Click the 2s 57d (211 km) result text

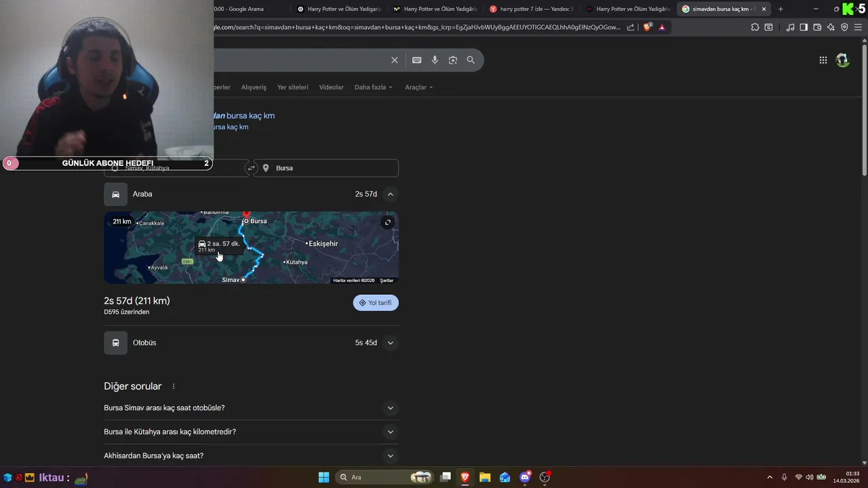[137, 301]
